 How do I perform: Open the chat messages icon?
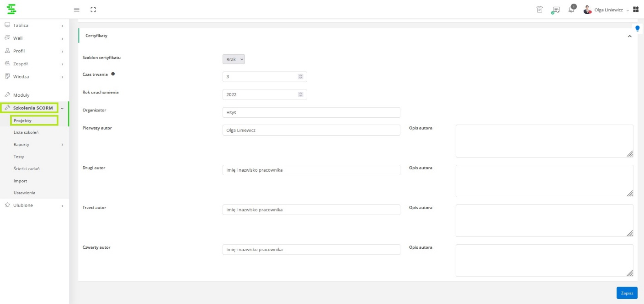click(x=555, y=10)
